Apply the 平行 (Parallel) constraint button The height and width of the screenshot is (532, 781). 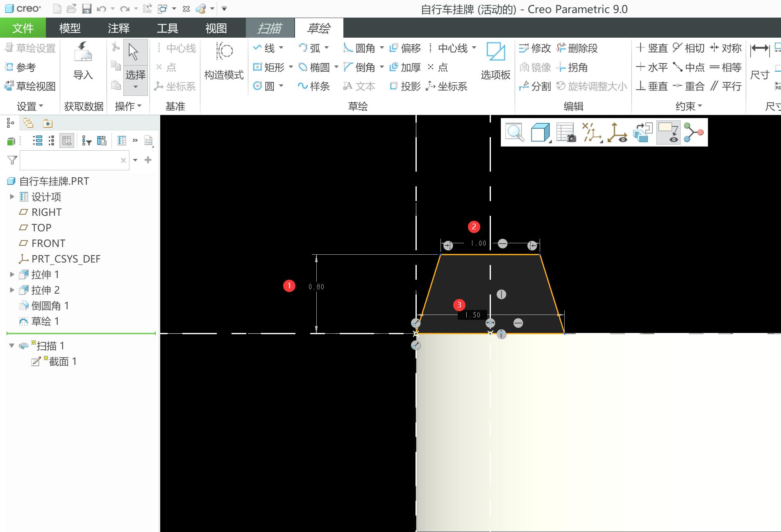coord(726,86)
